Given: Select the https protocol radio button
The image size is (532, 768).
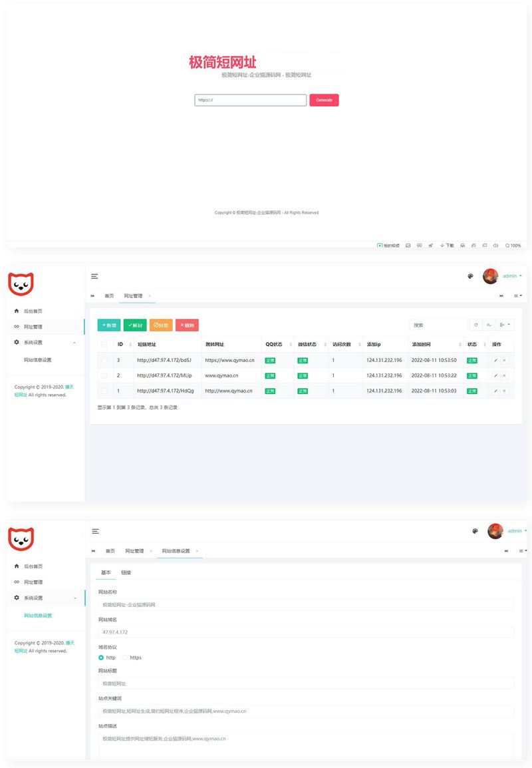Looking at the screenshot, I should point(125,658).
